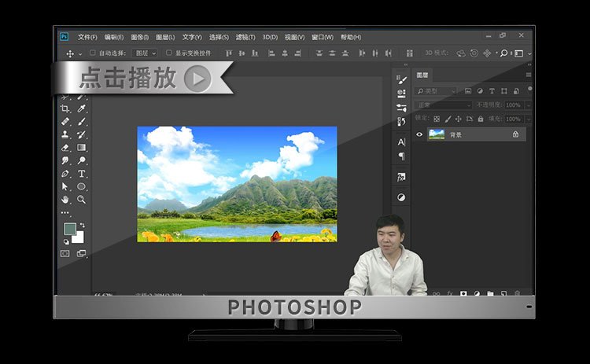Open the 类型 layer filter dropdown
This screenshot has width=590, height=364.
tap(436, 91)
